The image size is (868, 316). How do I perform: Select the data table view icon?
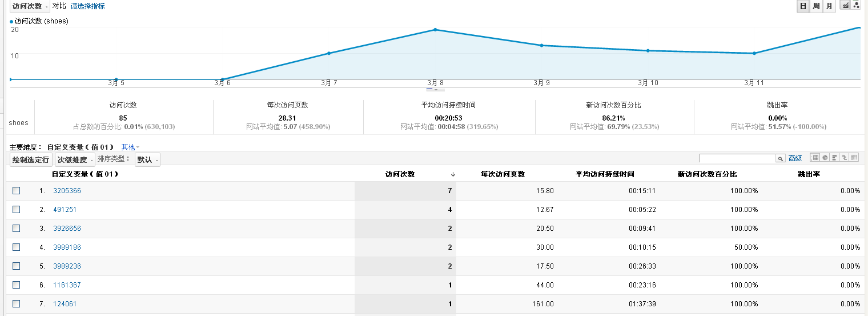(x=815, y=158)
